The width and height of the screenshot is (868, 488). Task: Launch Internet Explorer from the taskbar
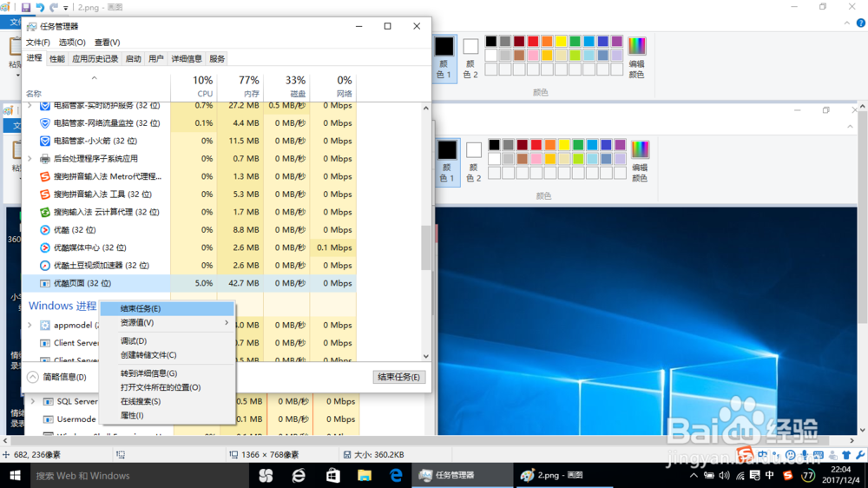pos(299,475)
